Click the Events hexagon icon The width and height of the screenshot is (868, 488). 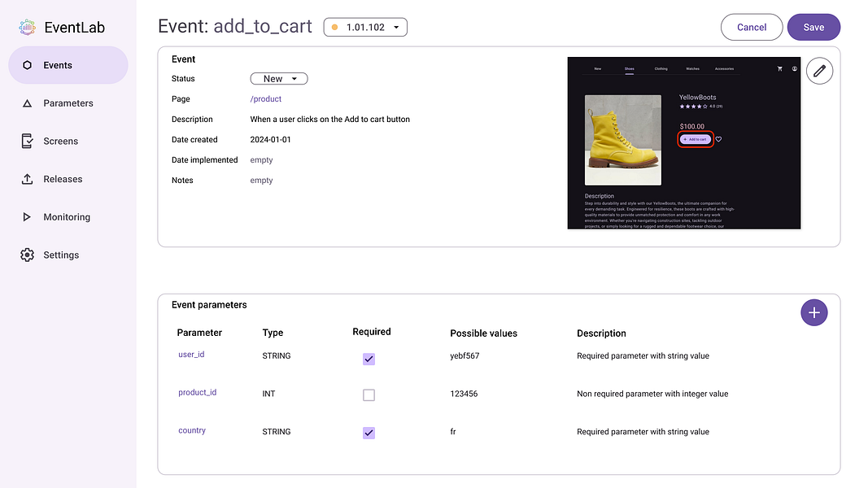[x=28, y=65]
